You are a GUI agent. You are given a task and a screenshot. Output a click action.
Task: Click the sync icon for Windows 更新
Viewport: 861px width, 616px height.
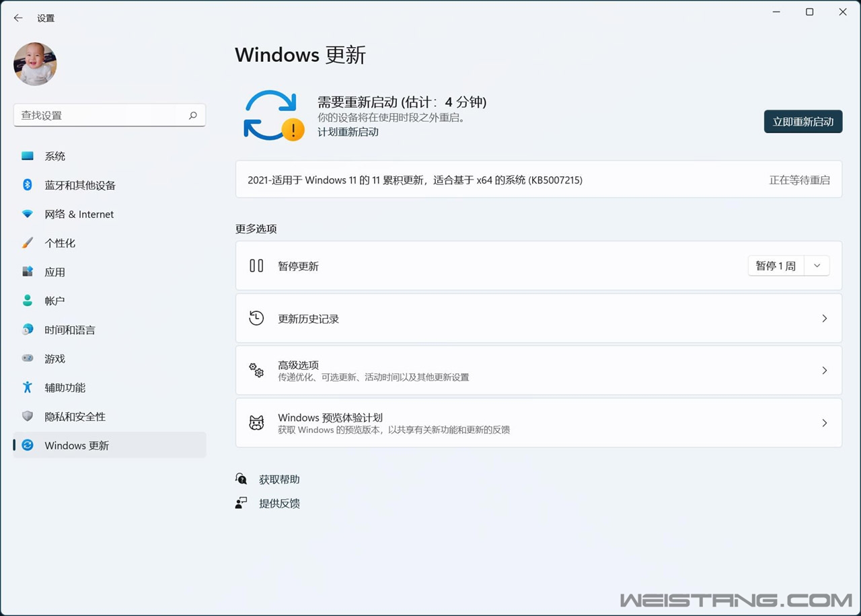coord(28,445)
